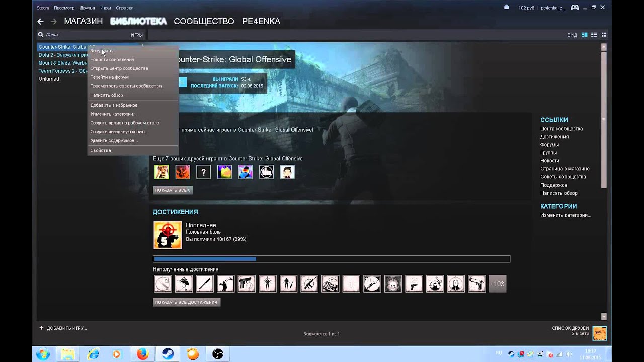The image size is (644, 362).
Task: Click ПОКАЗАТЬ ВСЕ ДОСТИЖЕНИЯ button
Action: point(187,302)
